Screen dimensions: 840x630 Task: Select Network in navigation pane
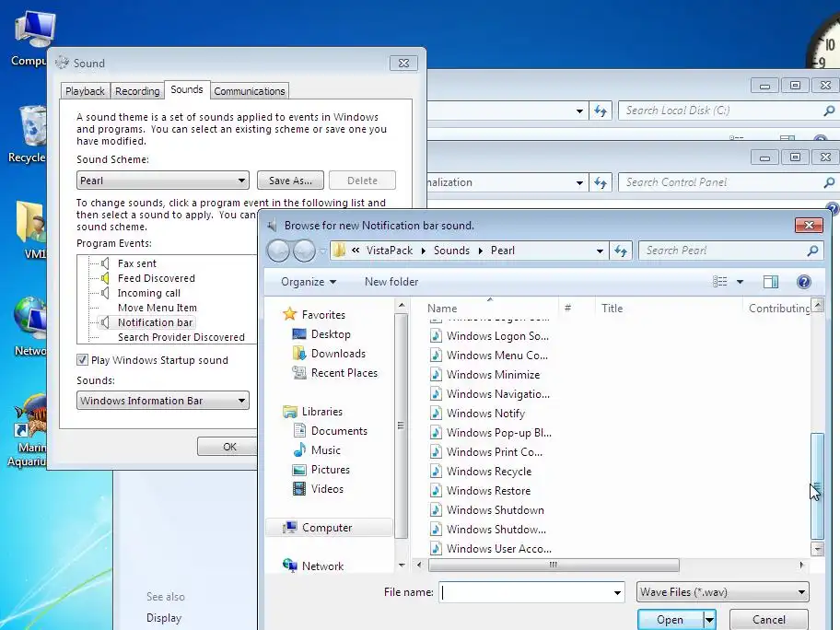(x=313, y=566)
